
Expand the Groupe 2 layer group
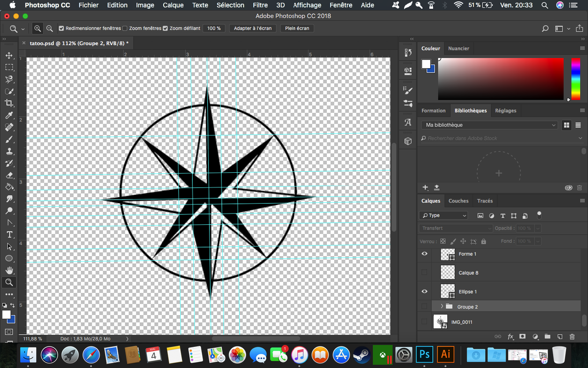[x=442, y=307]
